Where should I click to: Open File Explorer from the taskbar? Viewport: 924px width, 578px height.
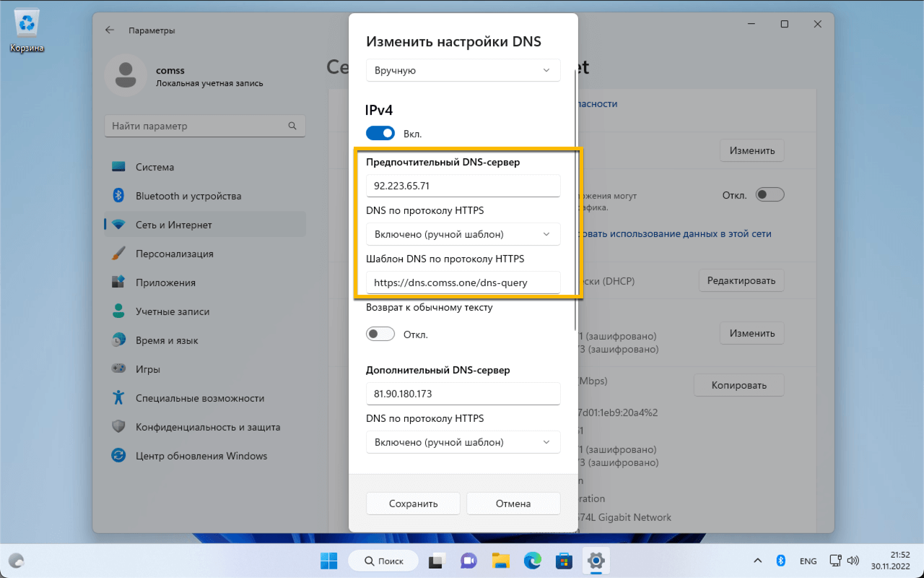click(x=500, y=561)
